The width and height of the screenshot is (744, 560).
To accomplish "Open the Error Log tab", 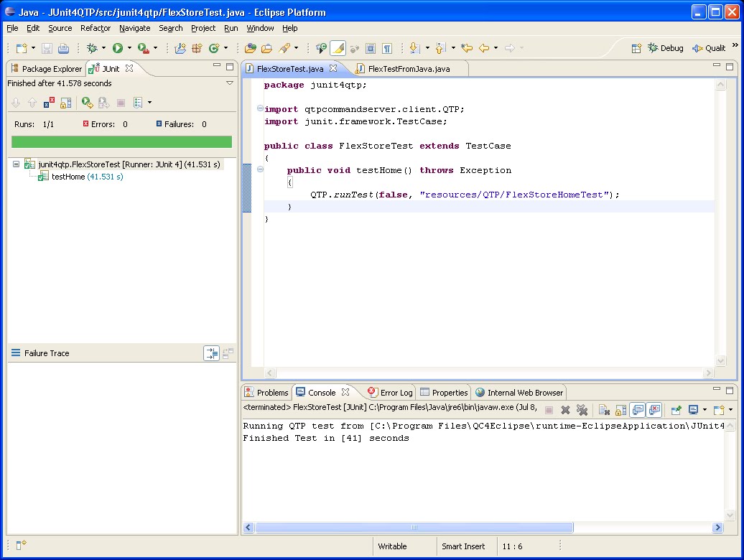I will (390, 393).
